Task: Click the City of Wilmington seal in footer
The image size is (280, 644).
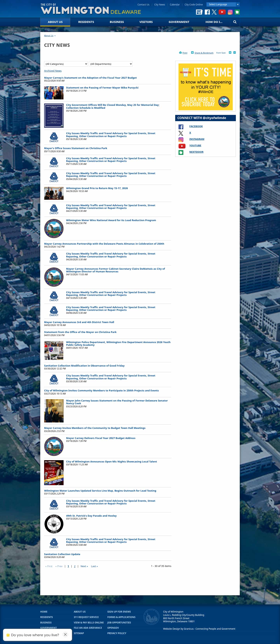Action: point(151,616)
